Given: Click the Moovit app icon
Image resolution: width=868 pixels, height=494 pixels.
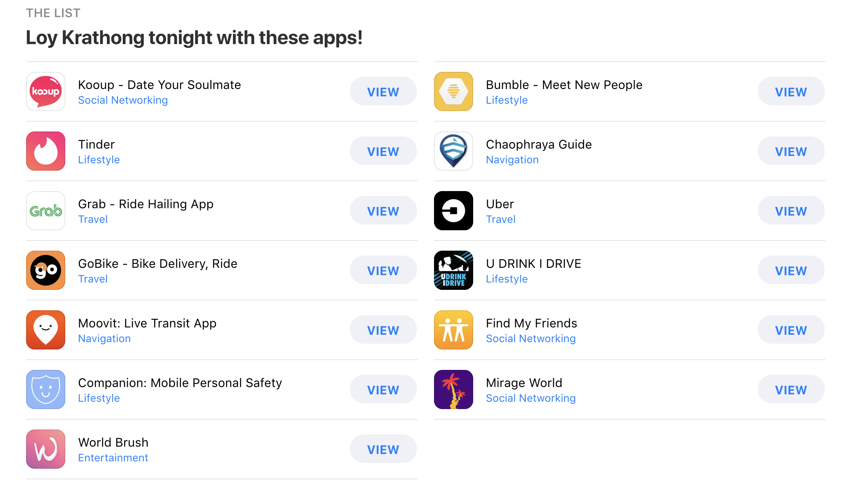Looking at the screenshot, I should point(46,330).
